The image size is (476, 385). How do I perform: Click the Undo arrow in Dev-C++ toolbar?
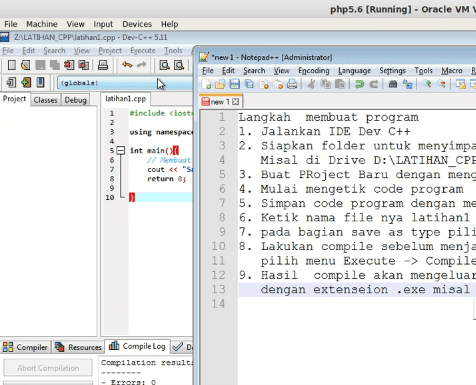click(127, 65)
